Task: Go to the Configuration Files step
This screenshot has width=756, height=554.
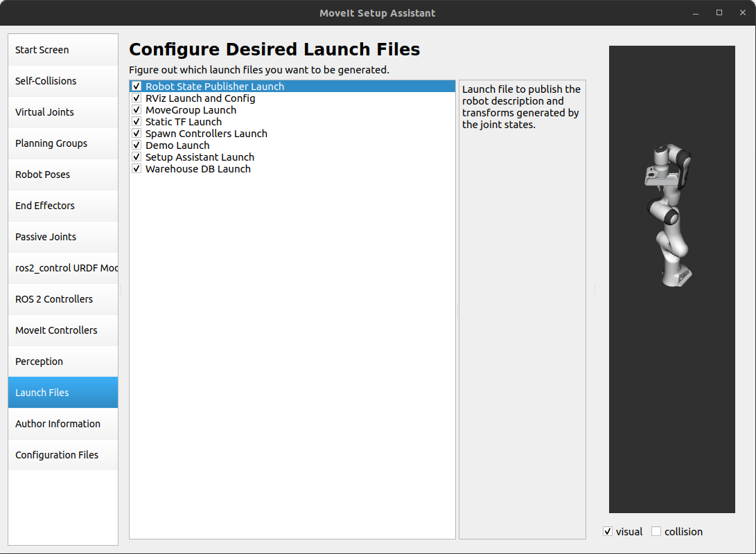Action: pos(62,454)
